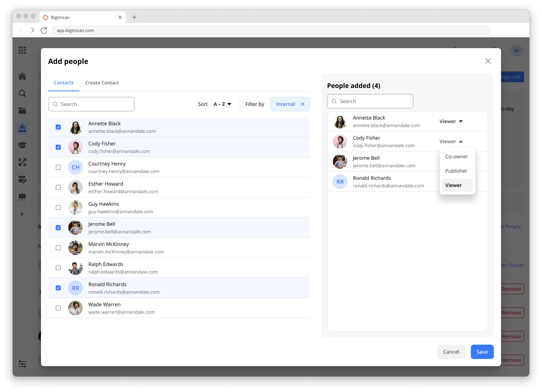
Task: Uncheck Ronald Richards's checkbox
Action: pos(58,288)
